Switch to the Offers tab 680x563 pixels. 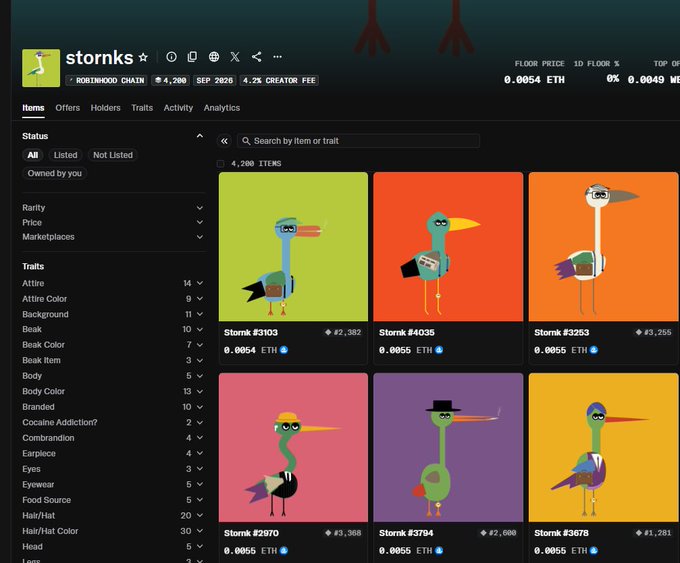click(68, 108)
